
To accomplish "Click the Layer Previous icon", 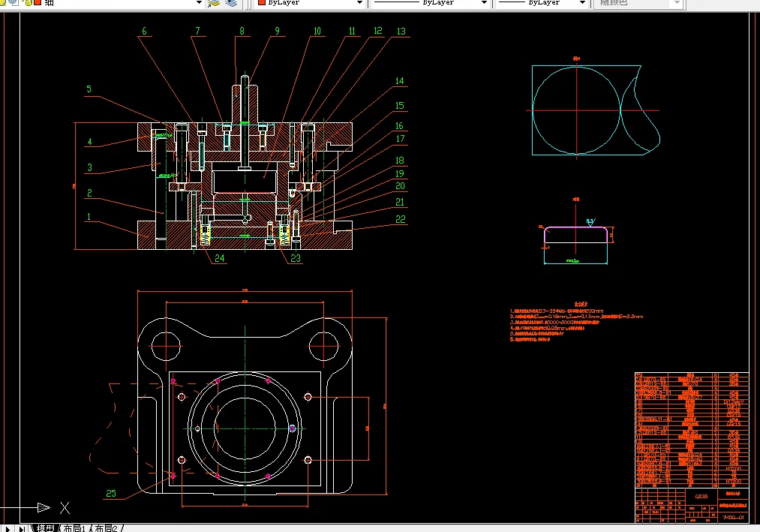I will click(x=230, y=3).
